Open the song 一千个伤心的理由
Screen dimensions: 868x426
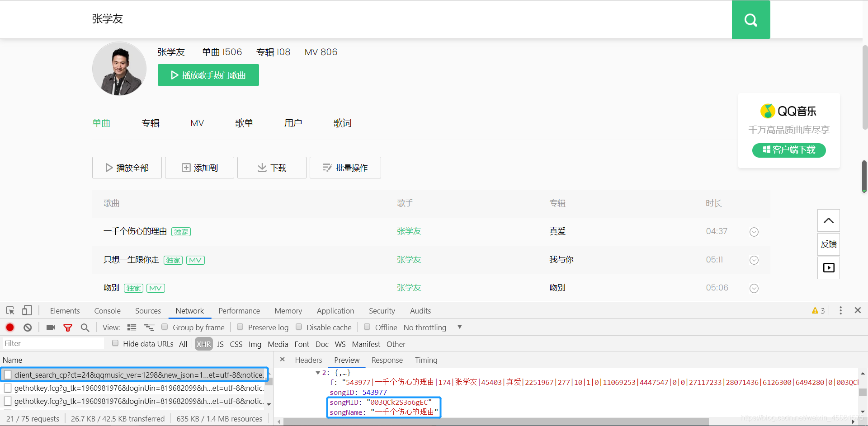click(135, 231)
